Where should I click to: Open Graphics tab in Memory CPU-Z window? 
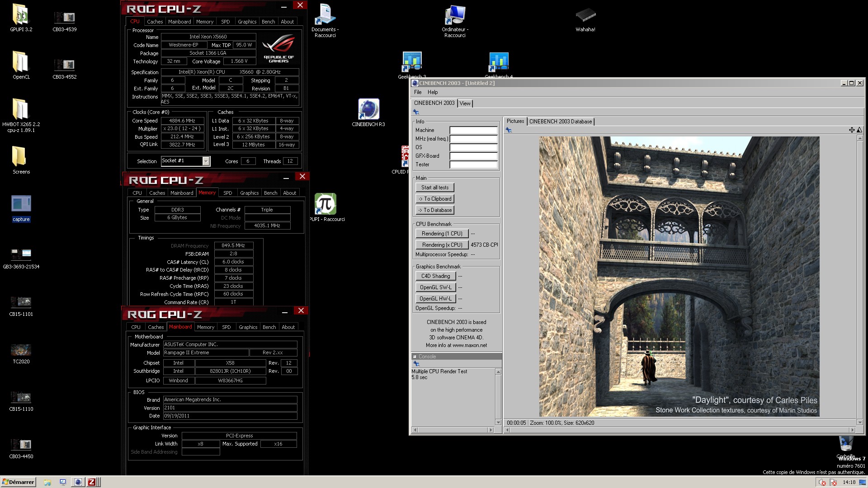click(x=250, y=193)
